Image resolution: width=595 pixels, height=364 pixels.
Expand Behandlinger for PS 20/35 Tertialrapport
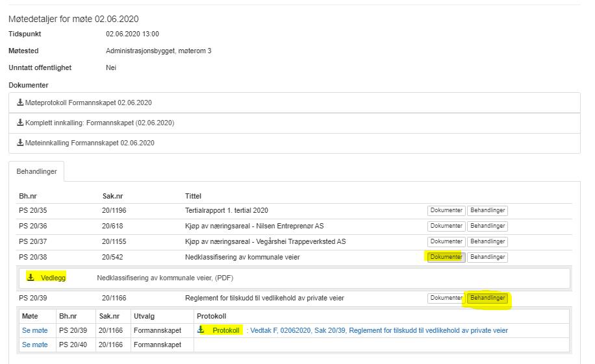(x=487, y=210)
